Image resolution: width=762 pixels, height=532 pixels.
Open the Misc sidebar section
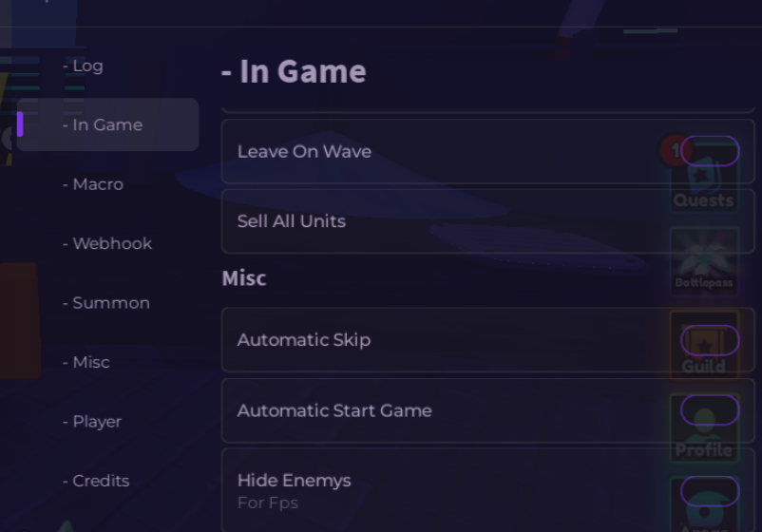tap(86, 362)
